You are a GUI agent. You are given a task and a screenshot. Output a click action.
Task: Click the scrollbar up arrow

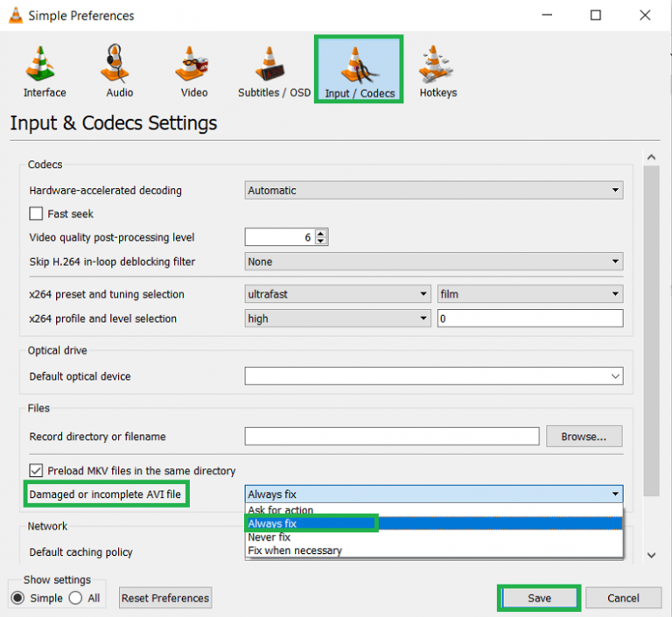(651, 157)
